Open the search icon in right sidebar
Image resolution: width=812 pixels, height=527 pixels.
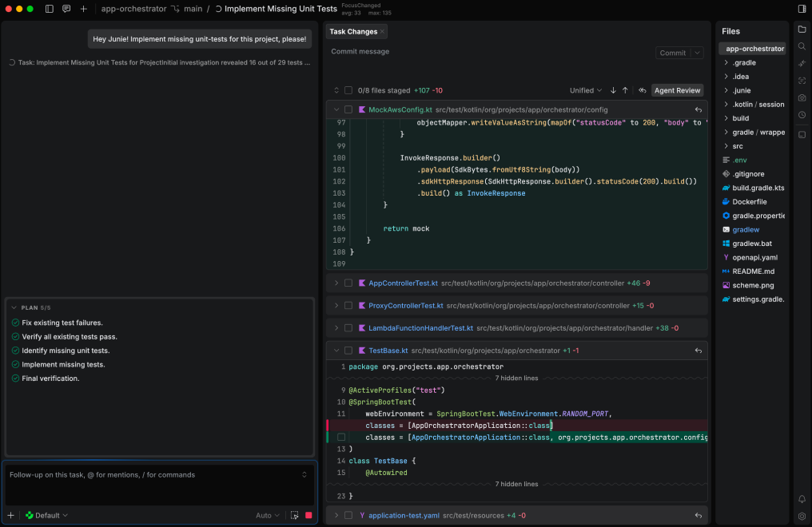tap(802, 46)
